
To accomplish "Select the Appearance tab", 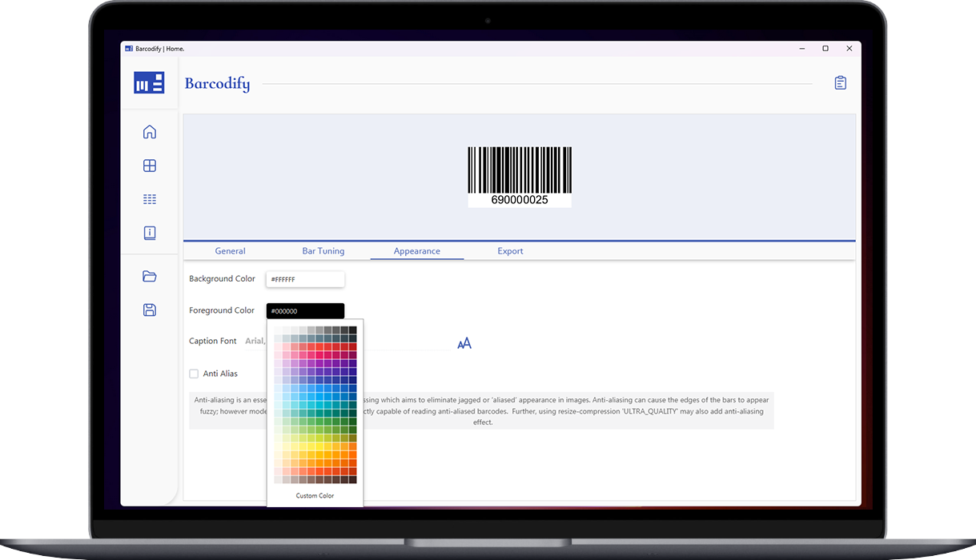I will (x=416, y=250).
